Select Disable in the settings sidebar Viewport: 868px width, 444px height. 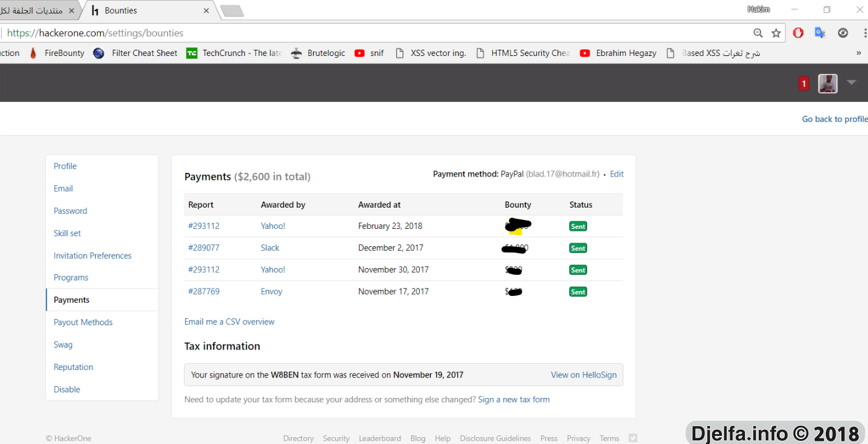(x=67, y=389)
